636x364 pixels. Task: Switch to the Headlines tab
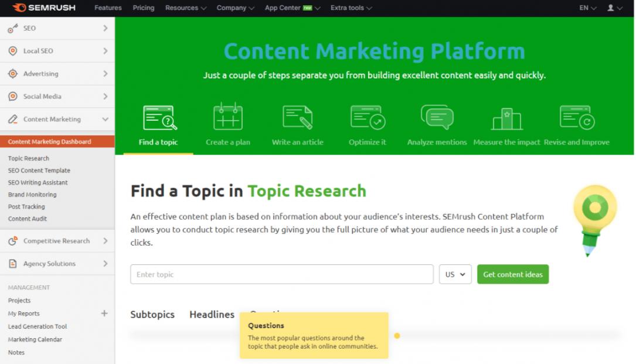click(212, 315)
